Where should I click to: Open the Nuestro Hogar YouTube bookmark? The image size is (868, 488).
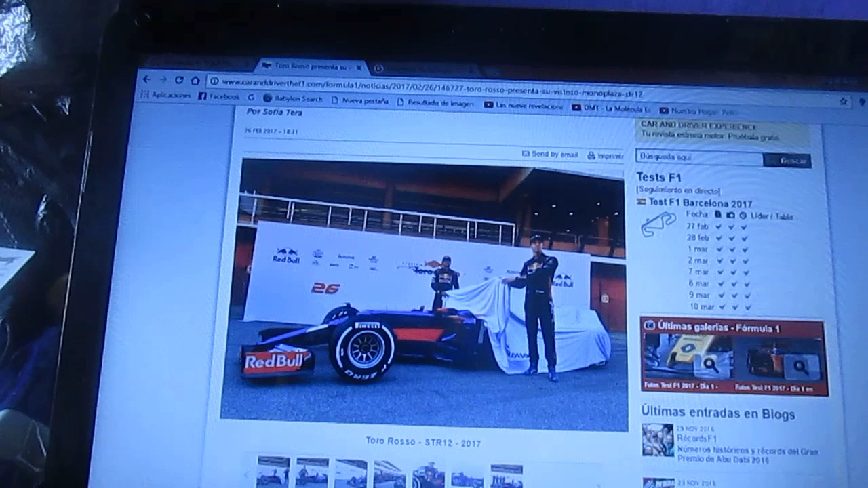tap(698, 110)
